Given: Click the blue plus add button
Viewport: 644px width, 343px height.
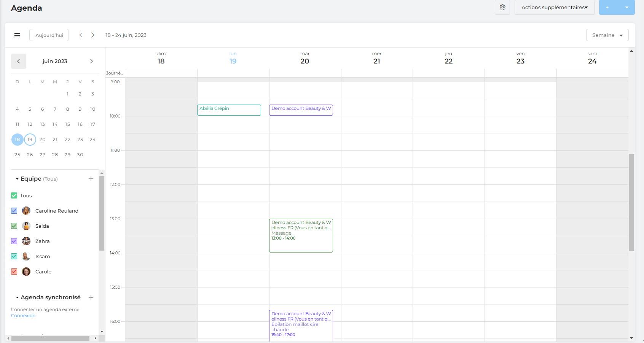Looking at the screenshot, I should 607,7.
